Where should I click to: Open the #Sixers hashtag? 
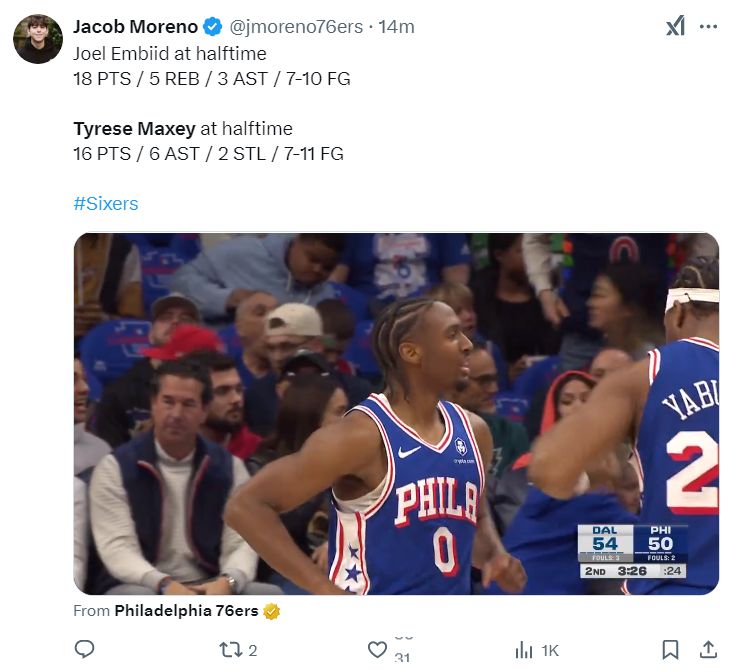coord(106,204)
